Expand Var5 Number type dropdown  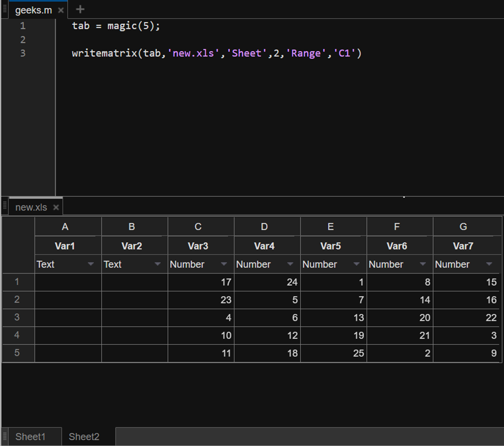(357, 265)
